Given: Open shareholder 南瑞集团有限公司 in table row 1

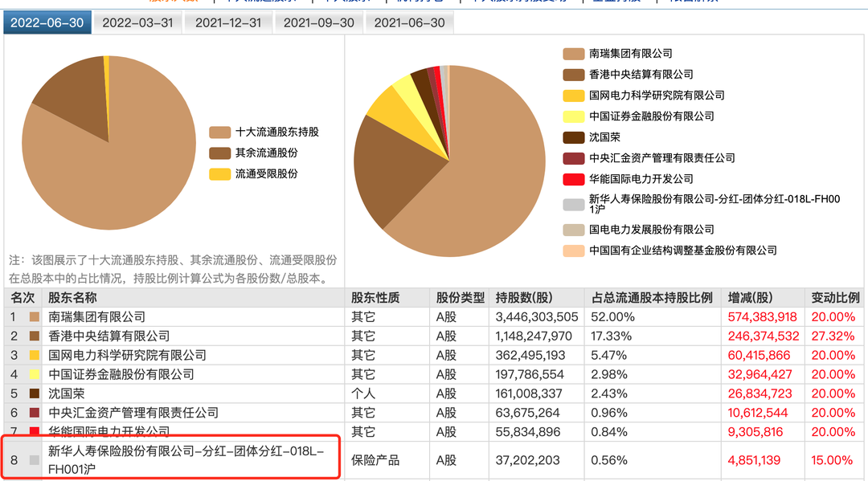Looking at the screenshot, I should point(97,317).
